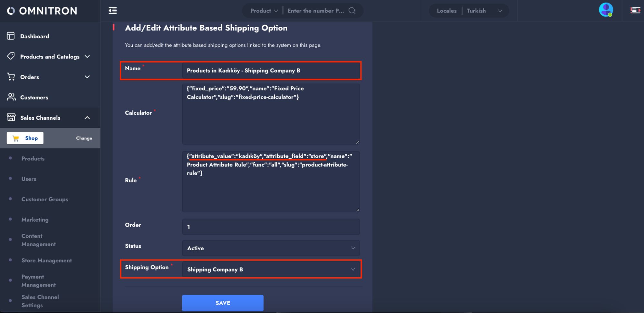The image size is (644, 313).
Task: Expand the Products and Catalogs menu
Action: (x=87, y=57)
